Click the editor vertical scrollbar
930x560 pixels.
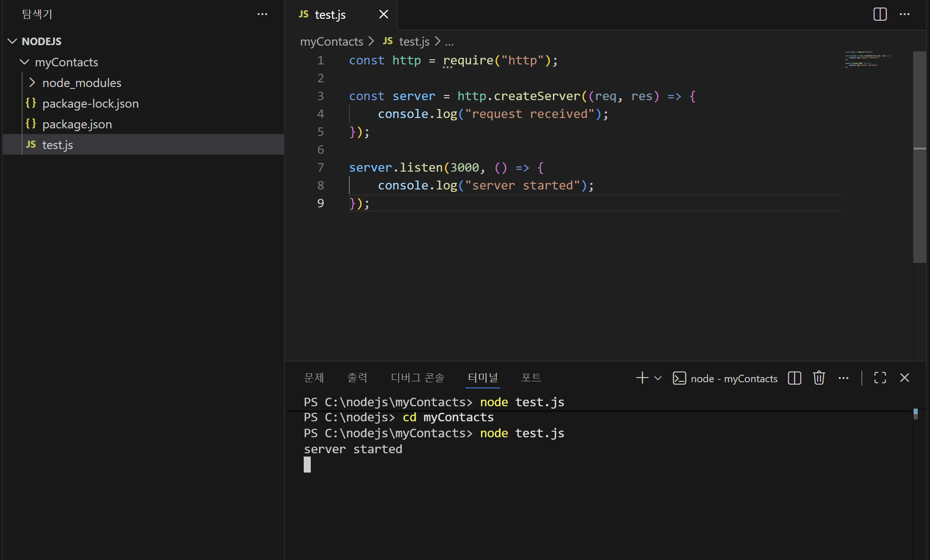pyautogui.click(x=919, y=157)
